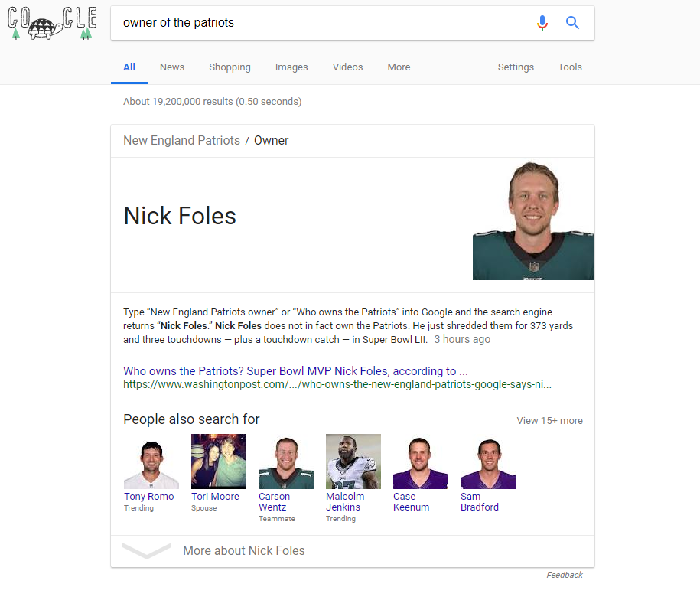Activate voice search microphone icon

click(x=542, y=23)
